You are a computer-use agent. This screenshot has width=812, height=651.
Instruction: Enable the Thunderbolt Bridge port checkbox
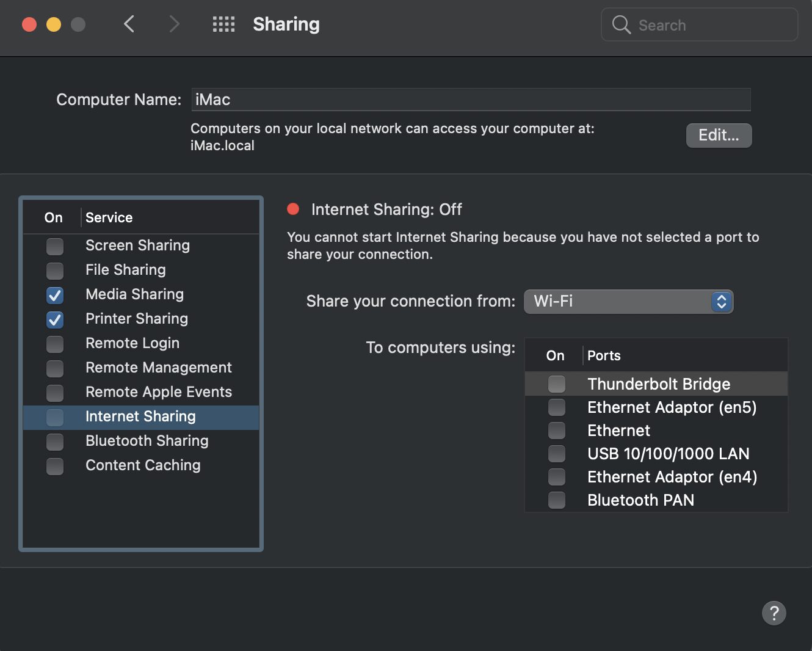pyautogui.click(x=556, y=384)
